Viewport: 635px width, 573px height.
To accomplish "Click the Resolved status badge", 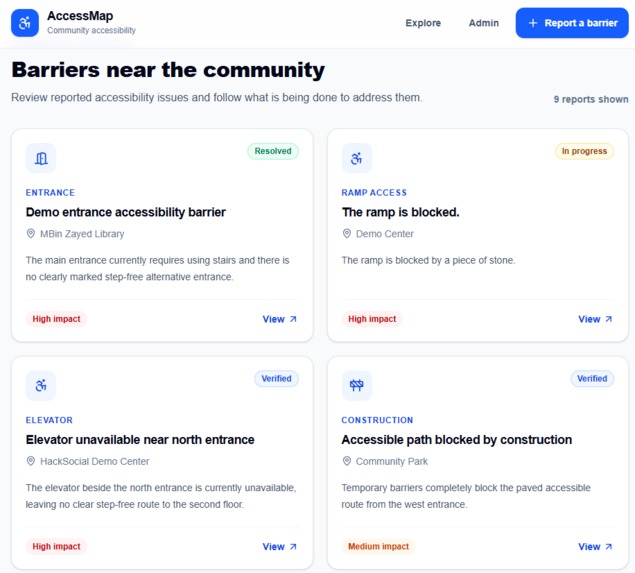I will [273, 151].
